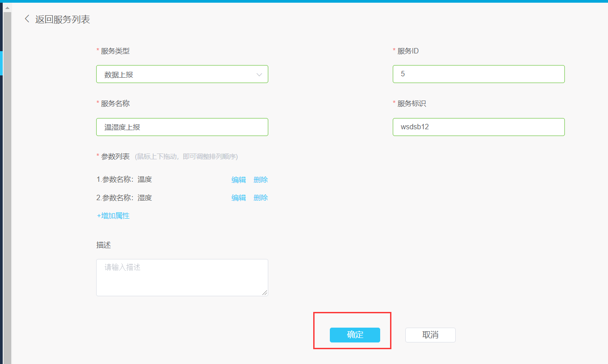The height and width of the screenshot is (364, 608).
Task: Delete the 温度 parameter via 删除
Action: pos(261,180)
